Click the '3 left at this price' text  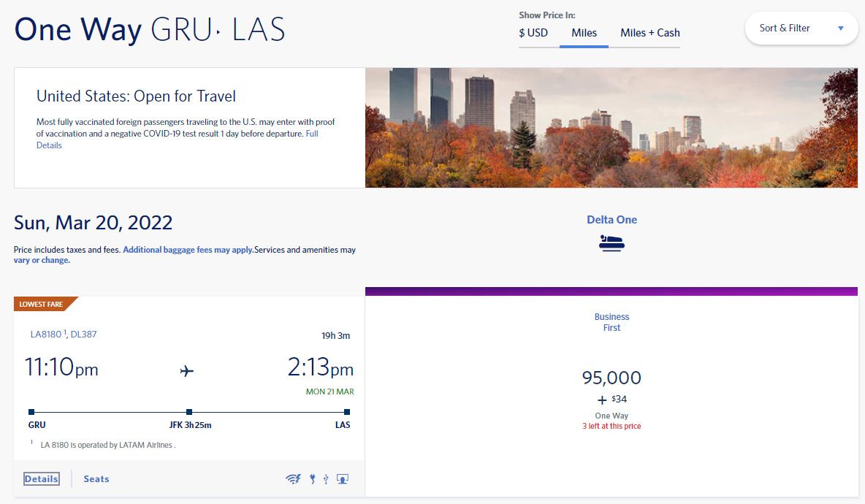tap(611, 427)
